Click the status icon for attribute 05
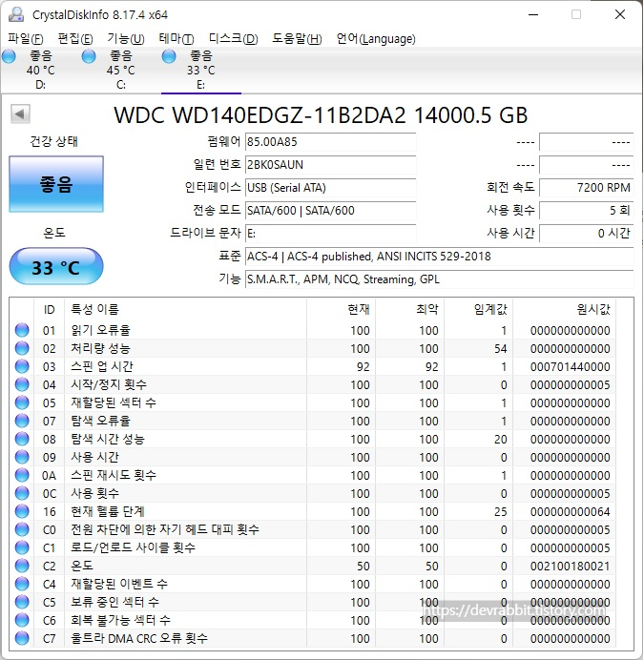The width and height of the screenshot is (644, 660). click(22, 402)
